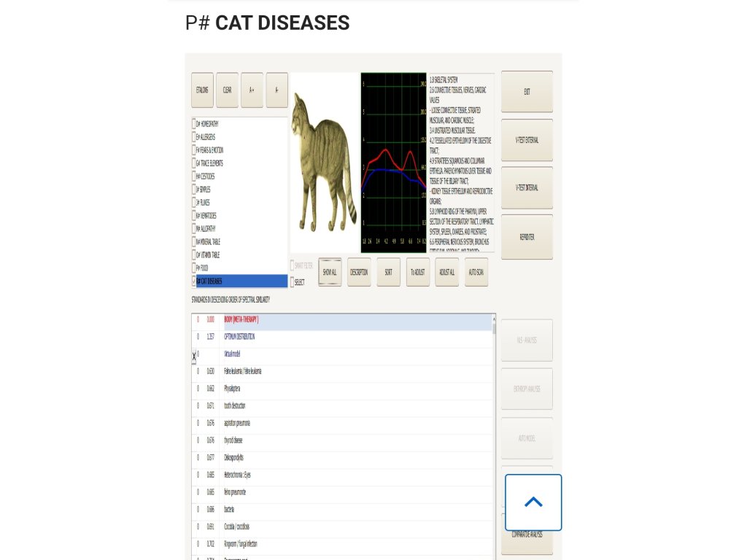Click the To ADJUST button
Screen dimensions: 747x560
(418, 272)
